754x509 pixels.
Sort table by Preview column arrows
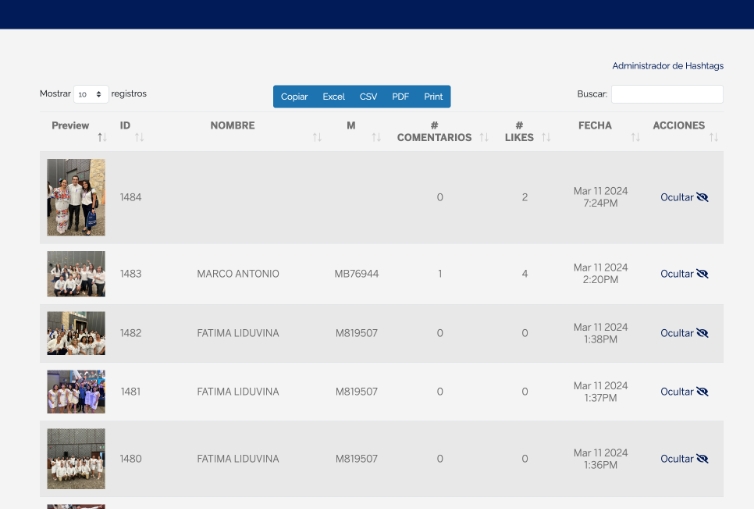(x=102, y=137)
